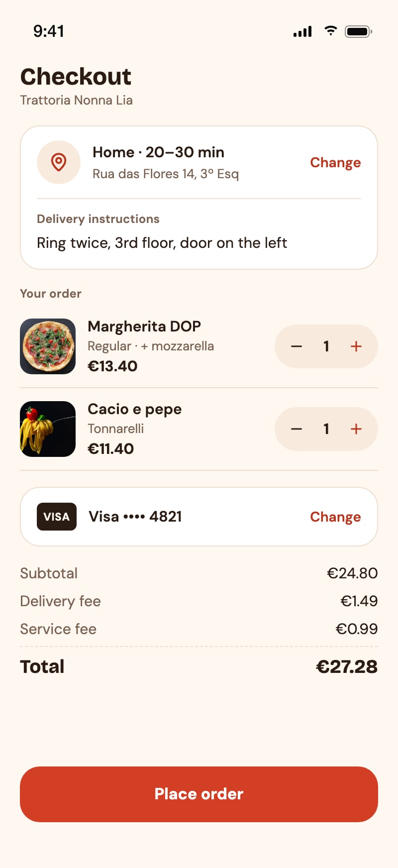Decrease Cacio e pepe quantity with minus

click(297, 429)
